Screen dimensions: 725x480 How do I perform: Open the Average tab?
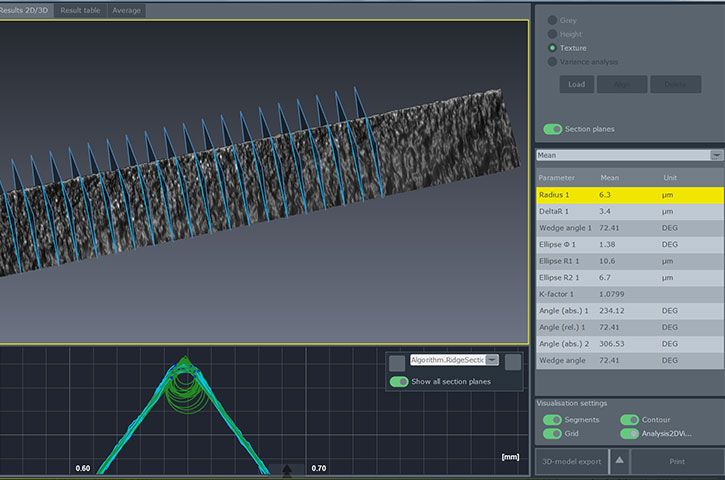128,10
